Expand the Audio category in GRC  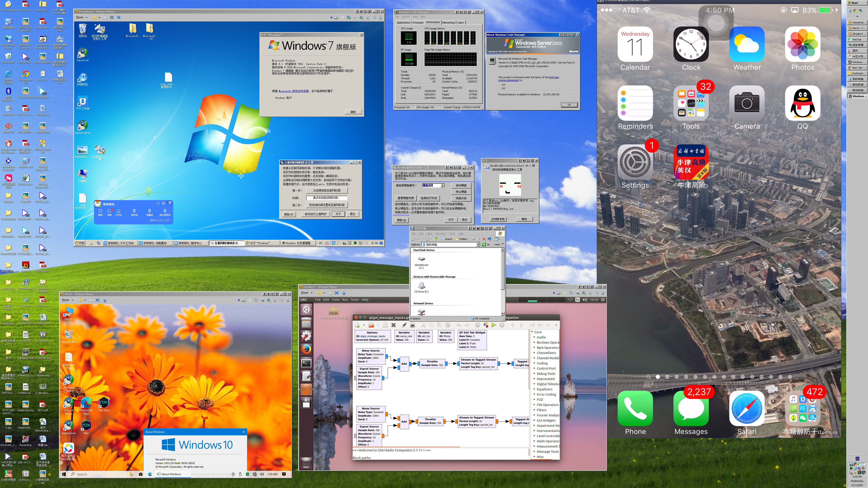pos(534,337)
